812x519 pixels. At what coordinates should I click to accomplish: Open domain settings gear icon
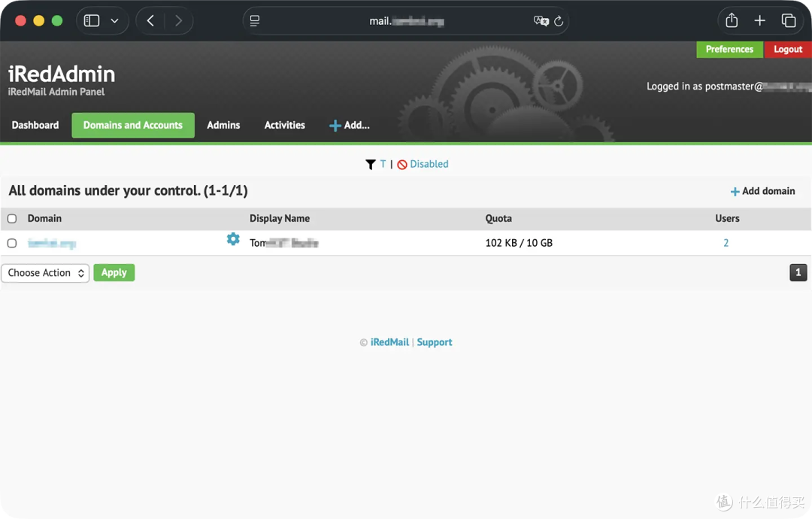click(x=233, y=238)
